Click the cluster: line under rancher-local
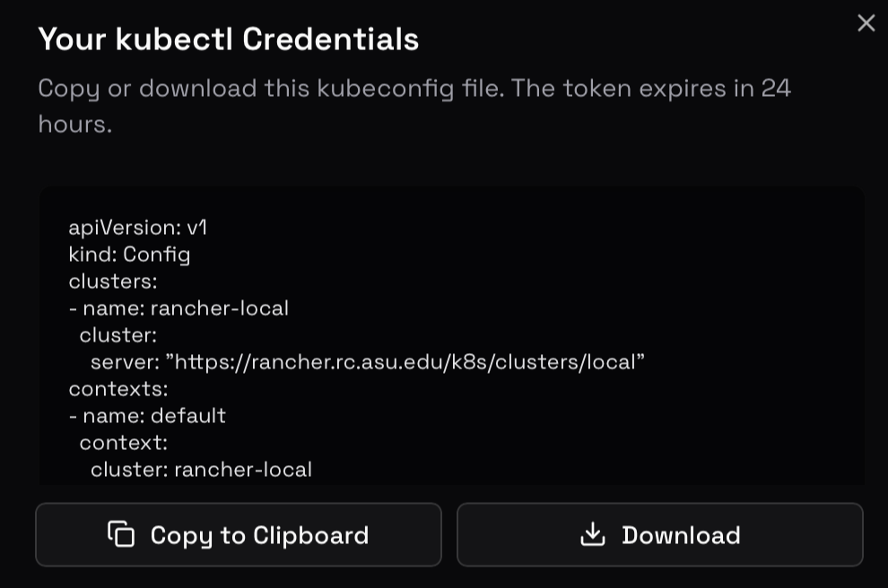888x588 pixels. 118,335
